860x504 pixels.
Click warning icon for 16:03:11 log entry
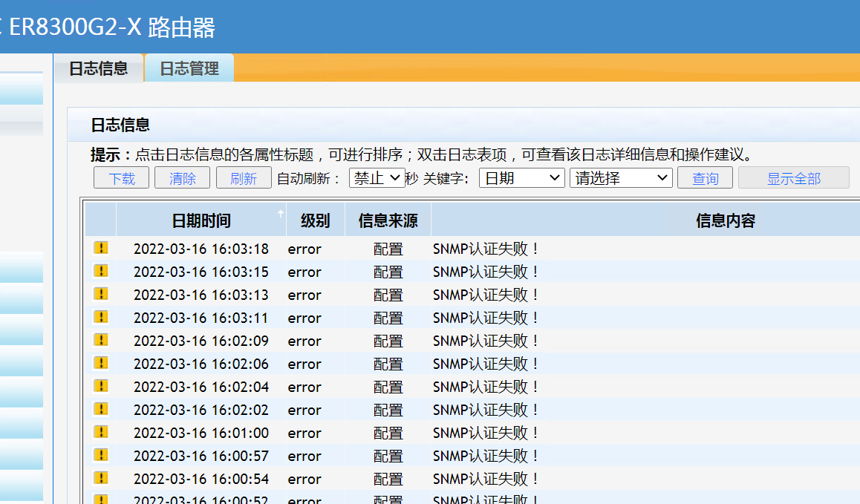[x=100, y=317]
